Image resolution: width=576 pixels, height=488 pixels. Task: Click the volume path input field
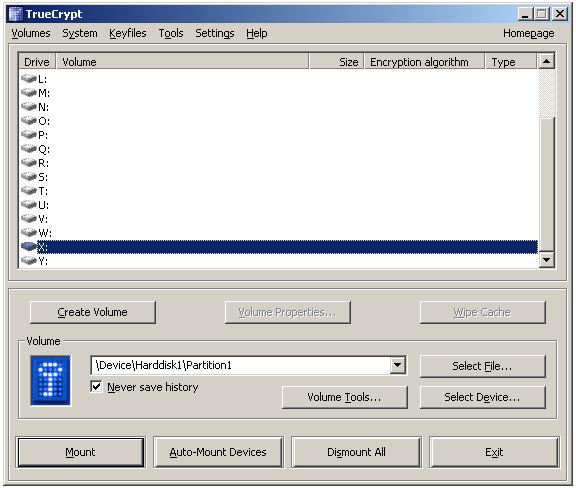241,365
